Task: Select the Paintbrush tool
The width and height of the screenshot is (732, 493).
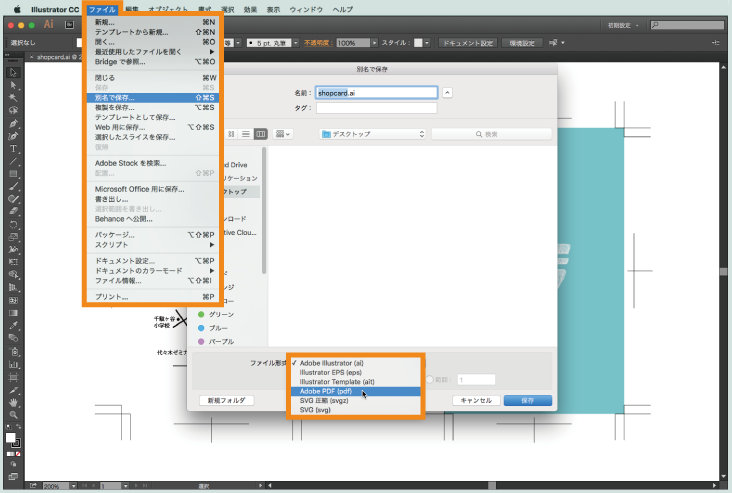Action: [x=13, y=187]
